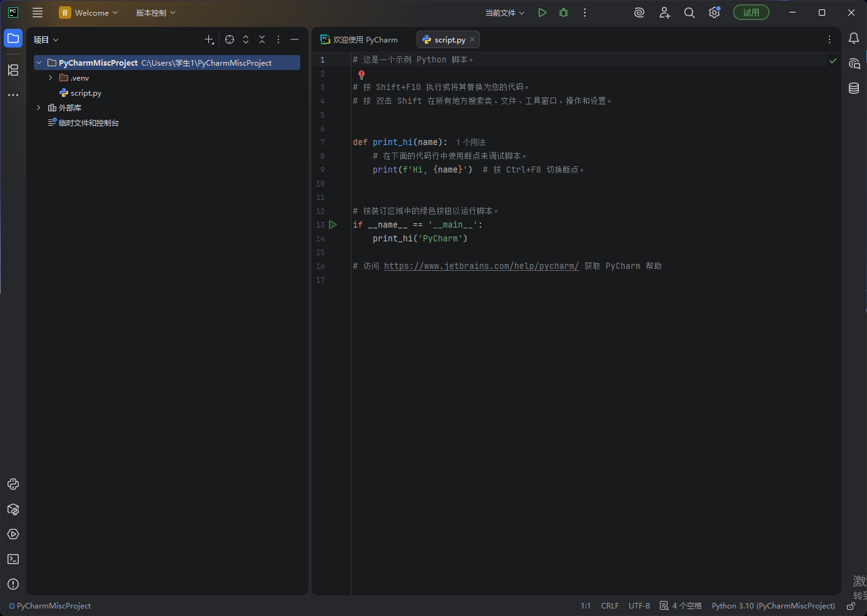Expand the 外部库 node
This screenshot has width=867, height=616.
39,108
